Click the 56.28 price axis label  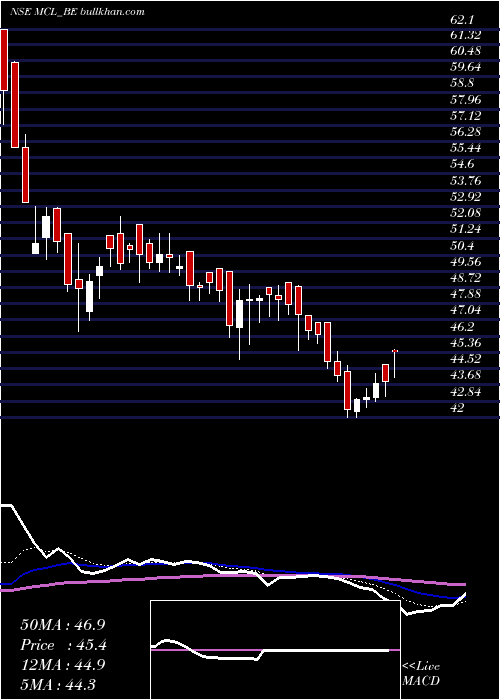[x=465, y=132]
